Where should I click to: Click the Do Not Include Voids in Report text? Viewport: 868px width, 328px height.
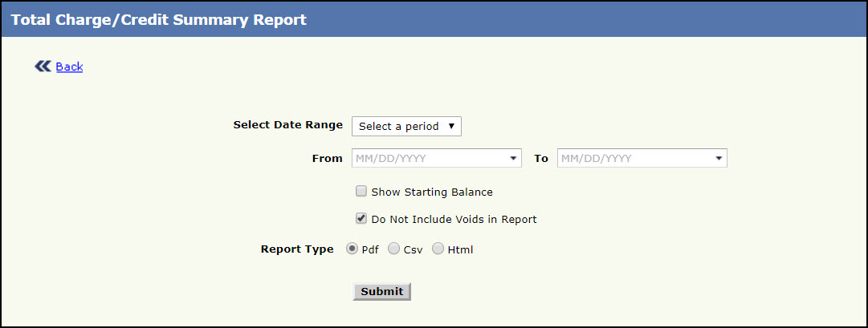coord(454,219)
